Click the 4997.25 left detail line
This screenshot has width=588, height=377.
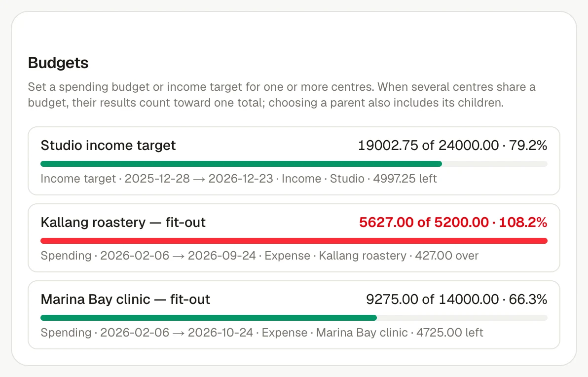pos(404,179)
